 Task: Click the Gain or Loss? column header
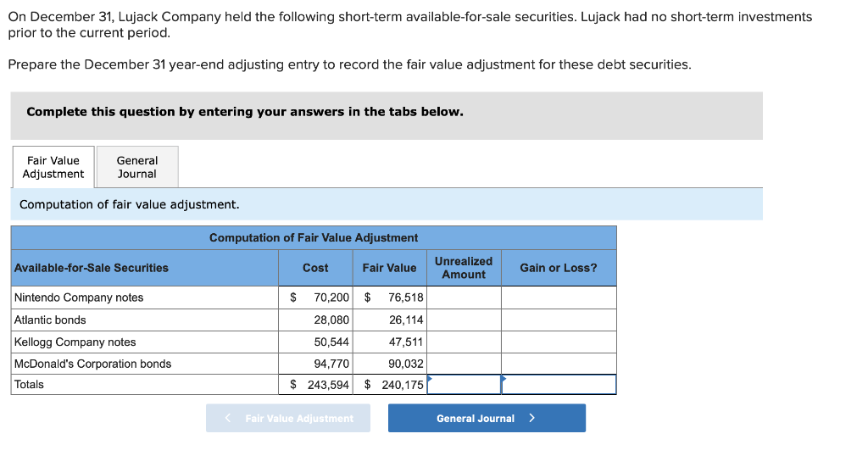tap(559, 268)
